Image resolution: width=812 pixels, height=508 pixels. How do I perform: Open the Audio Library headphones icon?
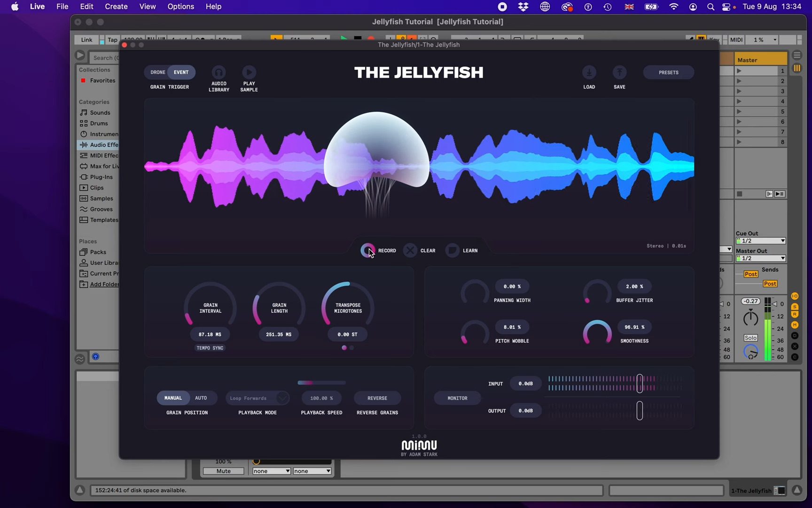tap(219, 72)
